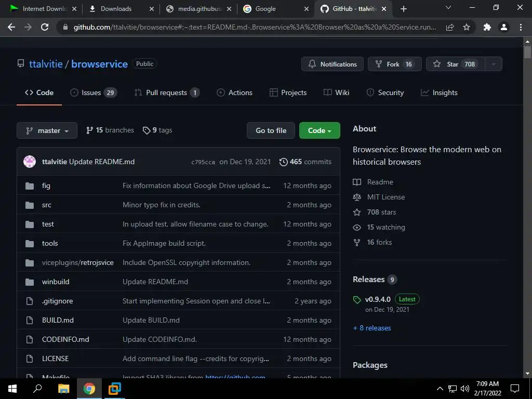The width and height of the screenshot is (532, 399).
Task: Bookmark this page with the star icon
Action: [x=467, y=27]
